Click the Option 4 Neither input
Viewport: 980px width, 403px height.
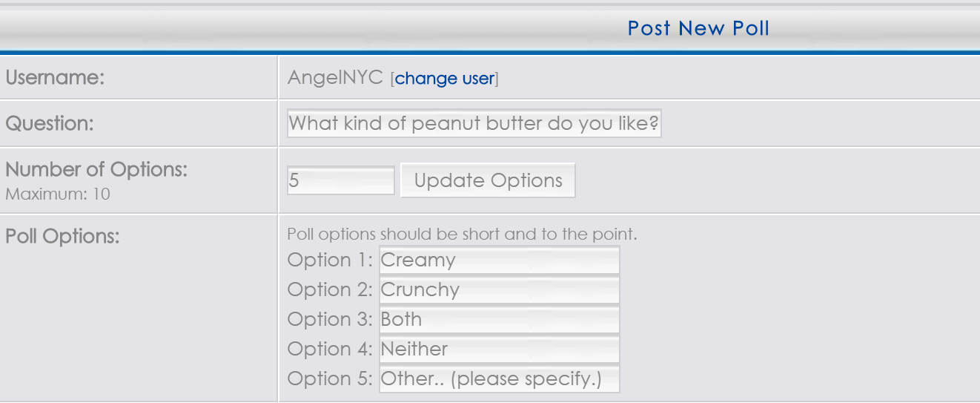[x=499, y=349]
